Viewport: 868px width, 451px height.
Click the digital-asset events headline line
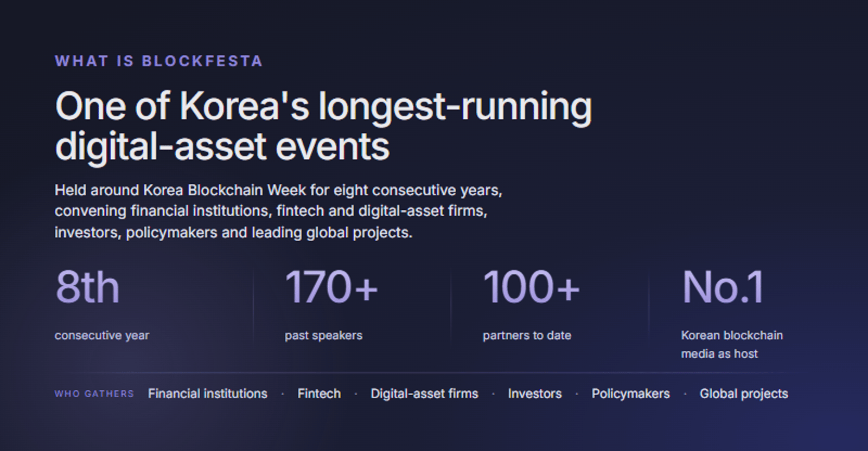coord(222,146)
